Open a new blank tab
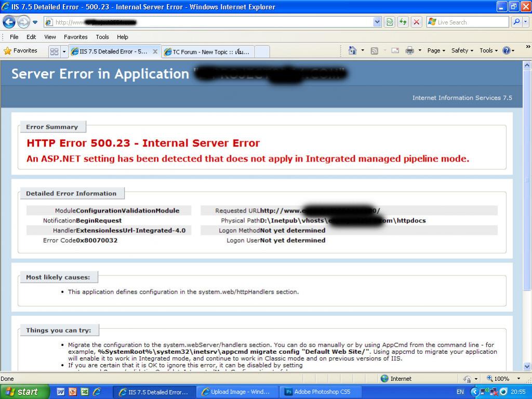 point(262,52)
